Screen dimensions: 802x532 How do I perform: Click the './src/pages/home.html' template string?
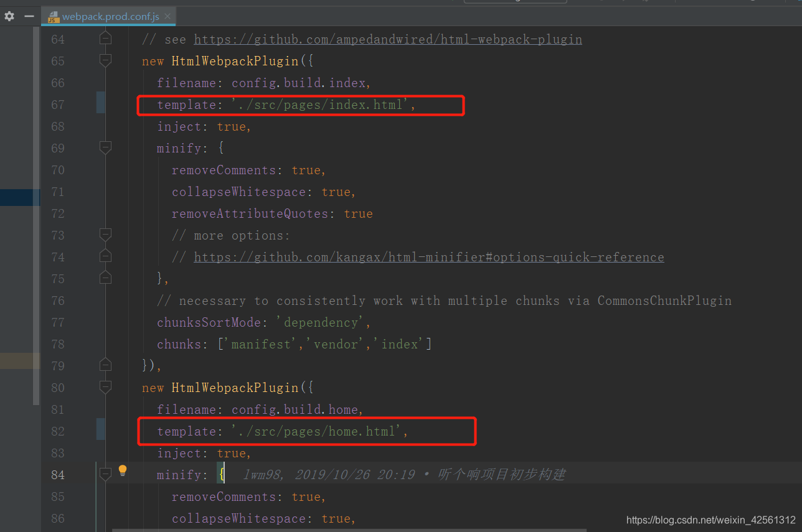tap(316, 431)
